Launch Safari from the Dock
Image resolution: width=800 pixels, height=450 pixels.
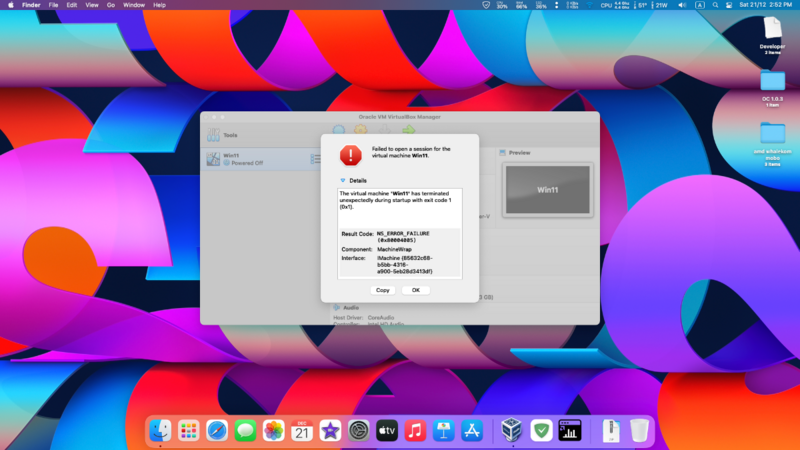pos(217,431)
